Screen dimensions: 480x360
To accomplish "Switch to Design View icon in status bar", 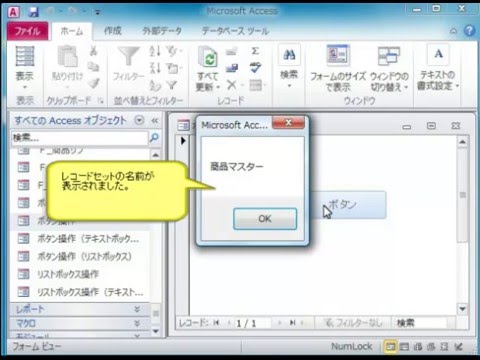I will coord(459,347).
